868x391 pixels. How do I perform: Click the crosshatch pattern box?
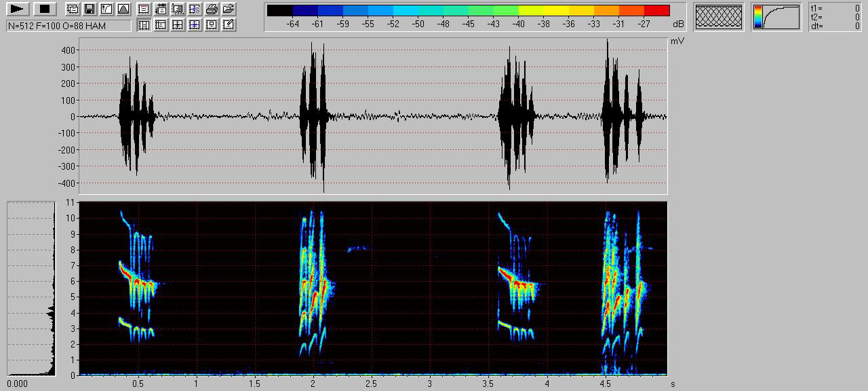click(718, 17)
